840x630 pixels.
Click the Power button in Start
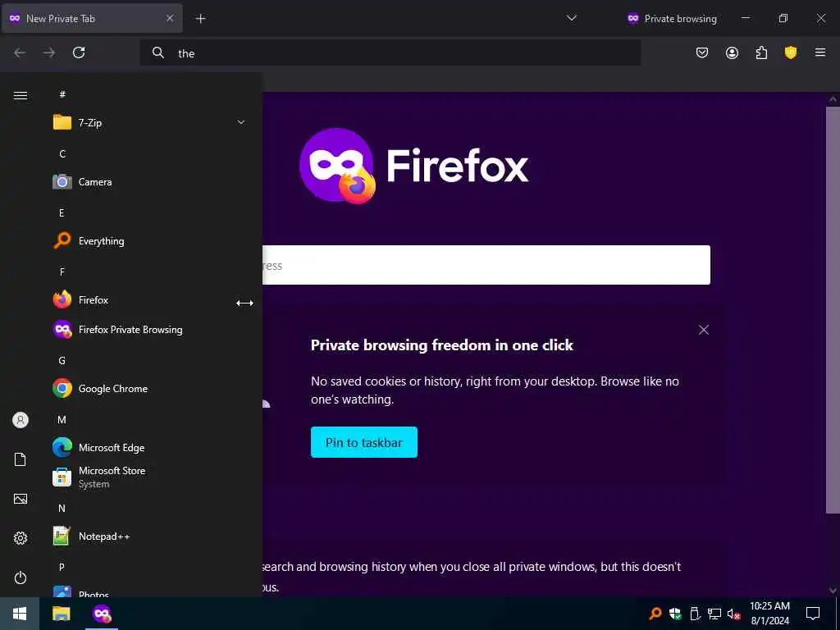[x=21, y=577]
